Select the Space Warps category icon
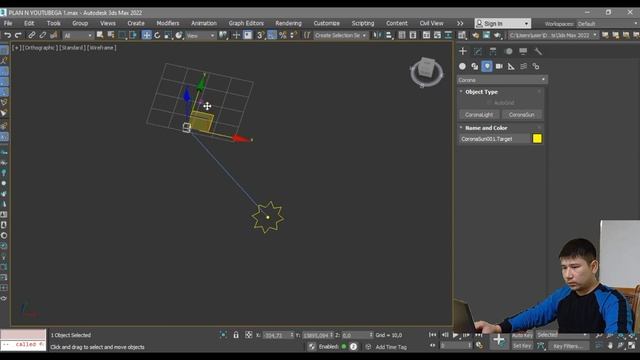This screenshot has width=640, height=360. [523, 66]
